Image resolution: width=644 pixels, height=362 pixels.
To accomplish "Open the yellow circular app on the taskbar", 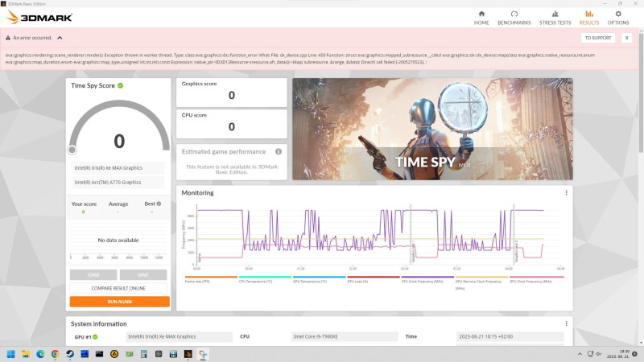I will coord(114,354).
